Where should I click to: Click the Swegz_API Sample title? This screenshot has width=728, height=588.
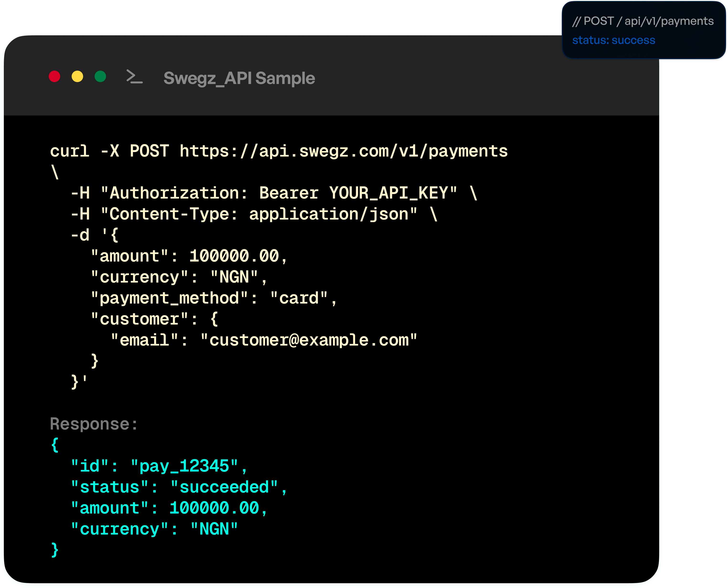pyautogui.click(x=239, y=78)
